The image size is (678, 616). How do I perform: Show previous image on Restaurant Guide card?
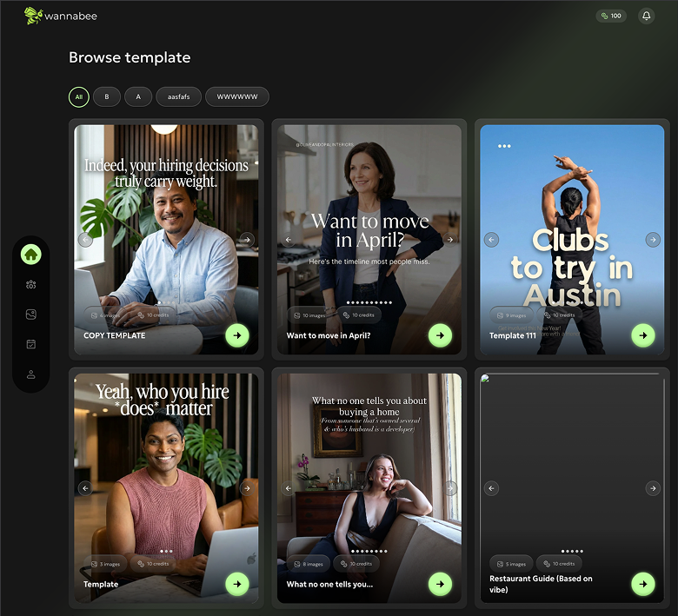tap(491, 488)
